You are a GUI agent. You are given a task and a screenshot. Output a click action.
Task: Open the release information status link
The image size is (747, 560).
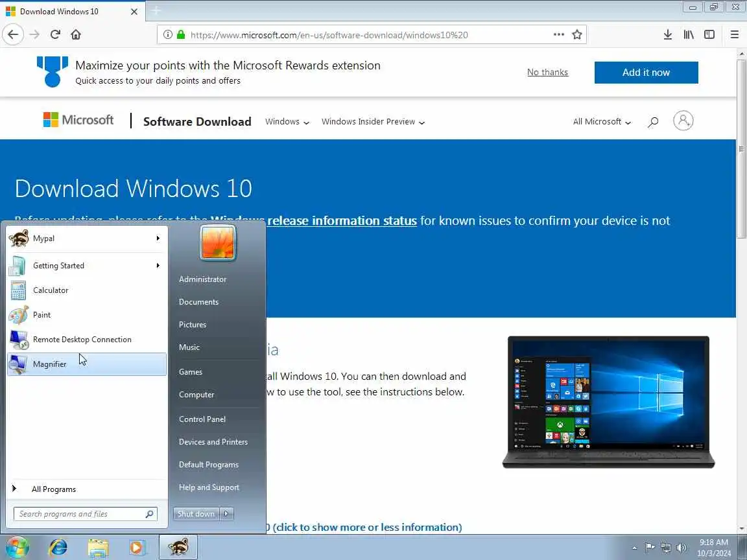342,220
